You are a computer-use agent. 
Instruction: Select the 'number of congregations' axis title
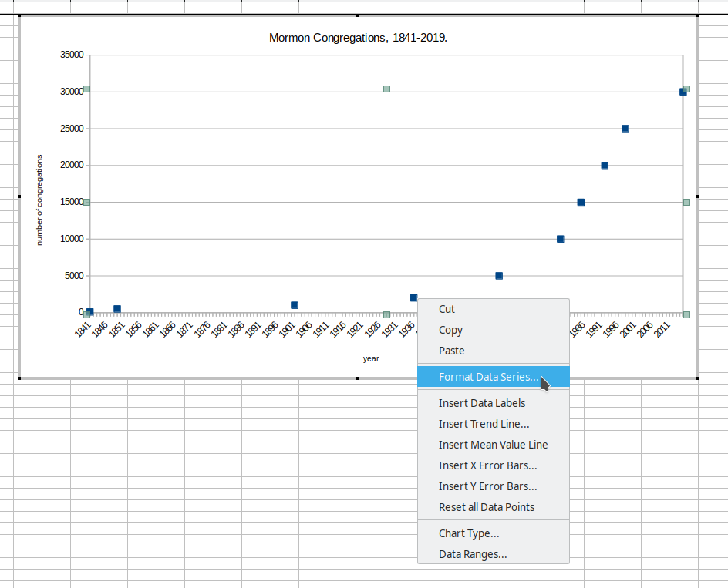coord(39,200)
